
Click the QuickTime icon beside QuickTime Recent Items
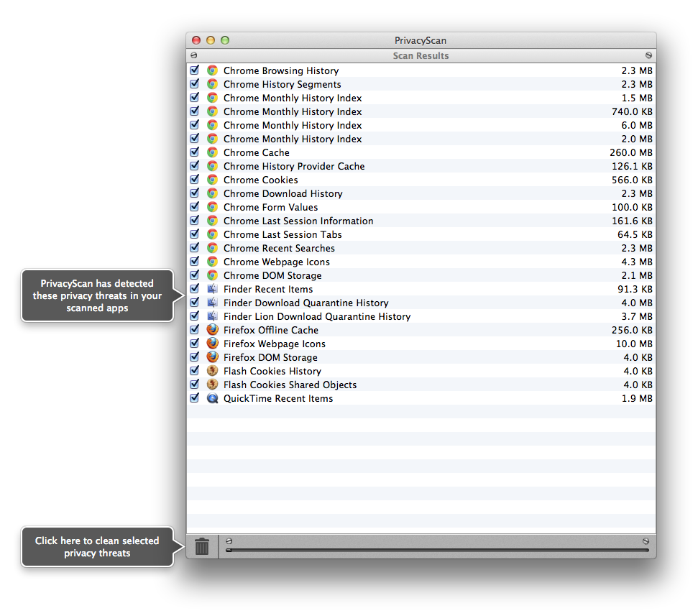coord(212,398)
